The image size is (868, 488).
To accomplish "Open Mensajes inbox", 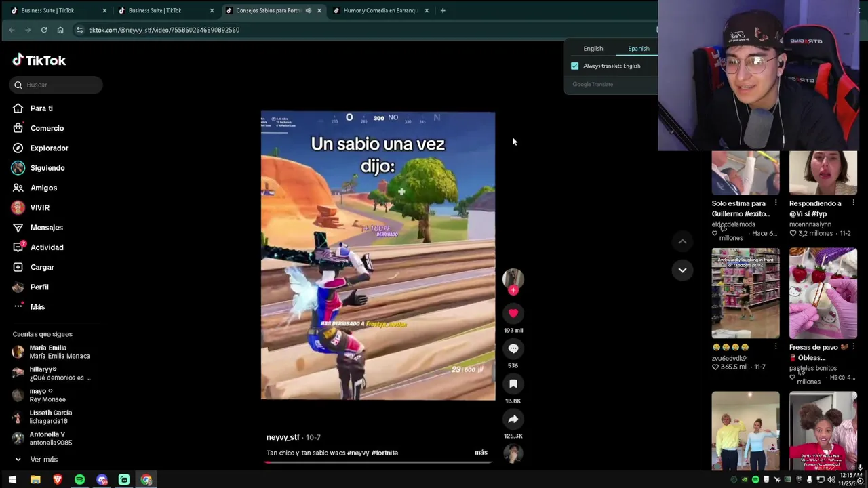I will 37,228.
